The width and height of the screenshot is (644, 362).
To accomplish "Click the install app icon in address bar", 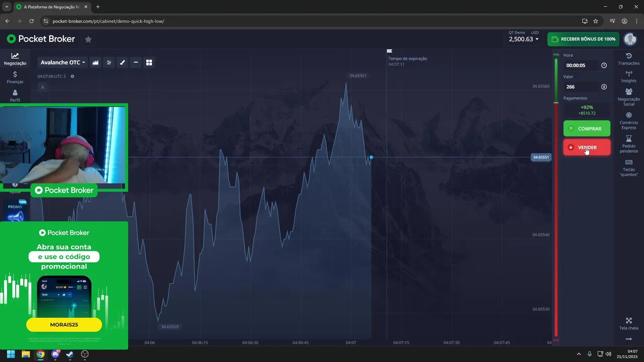I will click(x=585, y=21).
